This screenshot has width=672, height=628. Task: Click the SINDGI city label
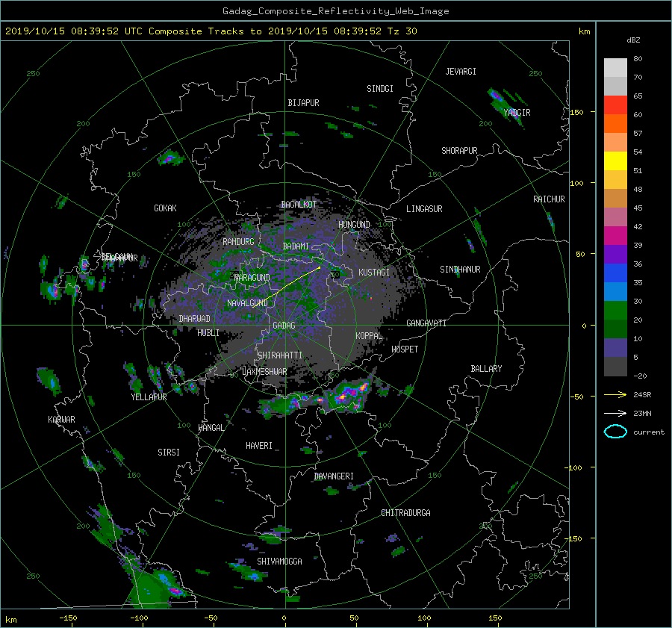point(380,89)
